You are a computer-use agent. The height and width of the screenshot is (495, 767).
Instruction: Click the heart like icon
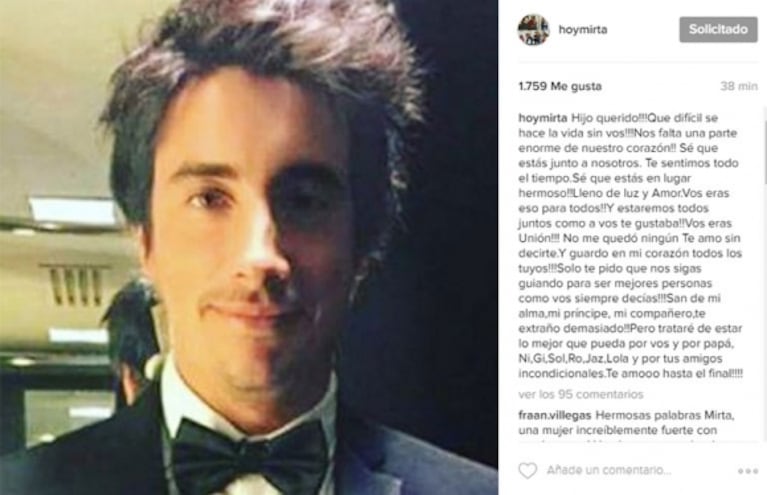(x=527, y=471)
